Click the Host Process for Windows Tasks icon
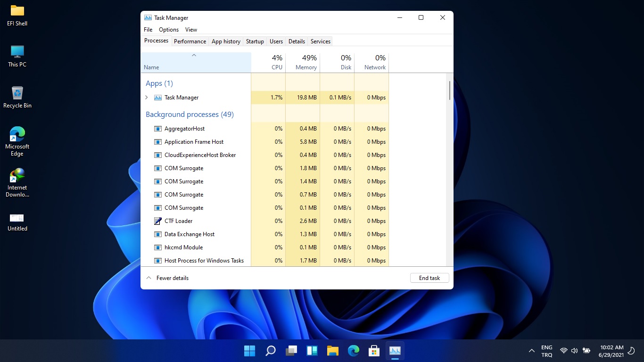The height and width of the screenshot is (362, 644). click(158, 261)
